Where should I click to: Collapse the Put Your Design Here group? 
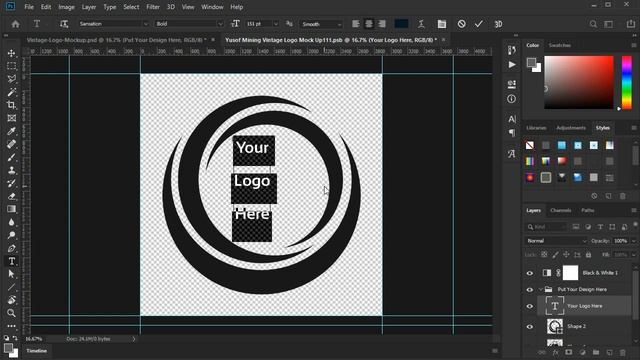[x=540, y=289]
